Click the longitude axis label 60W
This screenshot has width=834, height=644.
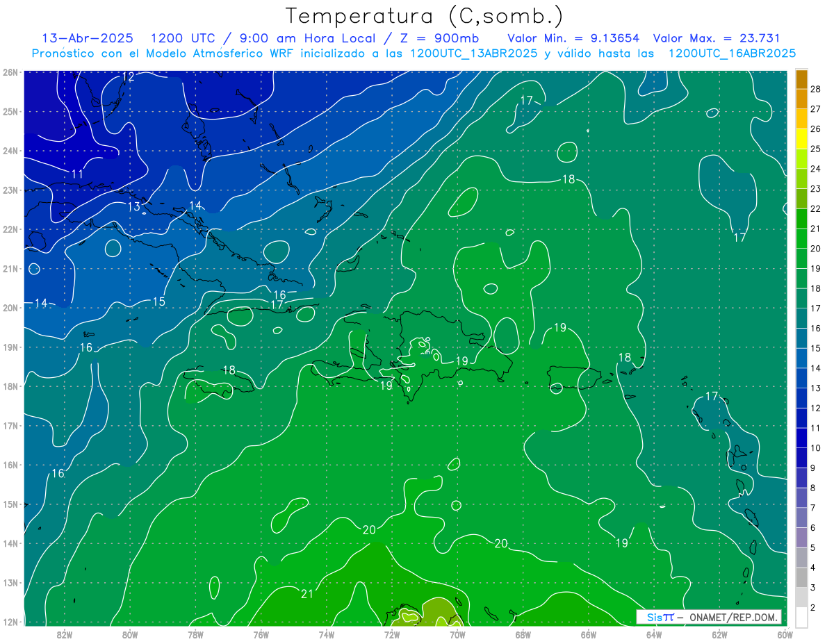pos(785,634)
